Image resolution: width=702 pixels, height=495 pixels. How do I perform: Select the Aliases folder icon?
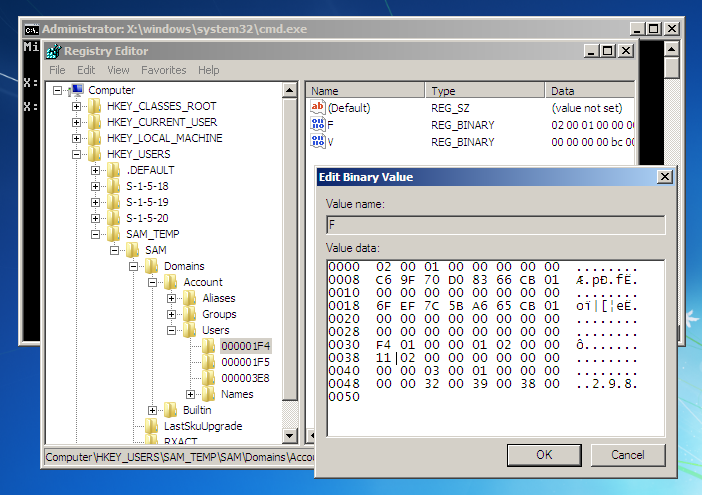click(190, 298)
